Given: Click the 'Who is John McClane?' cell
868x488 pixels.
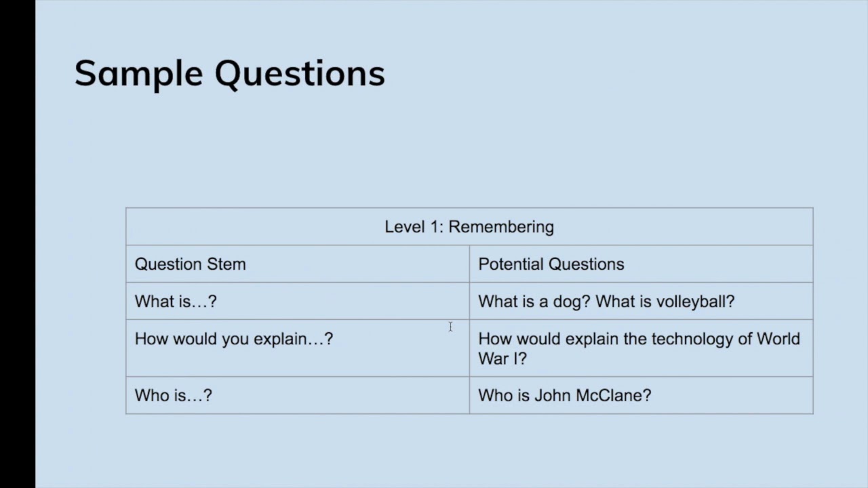Looking at the screenshot, I should point(641,395).
